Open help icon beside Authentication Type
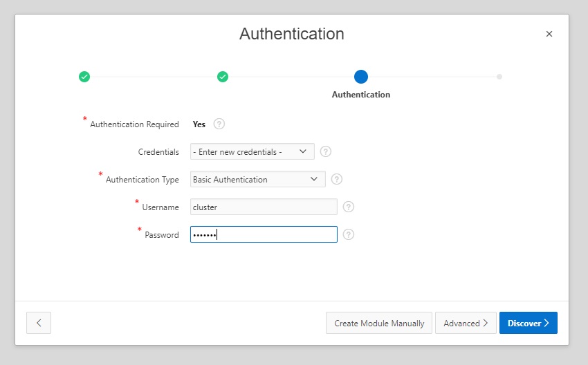The width and height of the screenshot is (588, 365). (x=337, y=179)
